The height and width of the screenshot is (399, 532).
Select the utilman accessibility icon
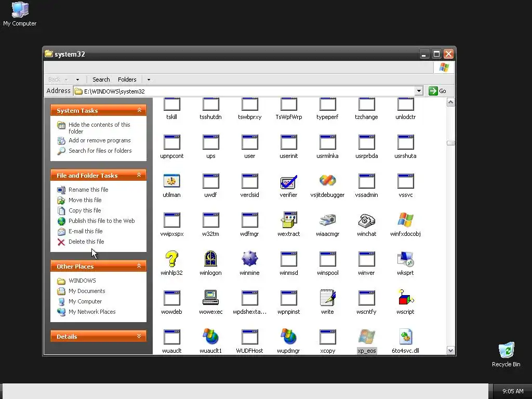pos(171,181)
